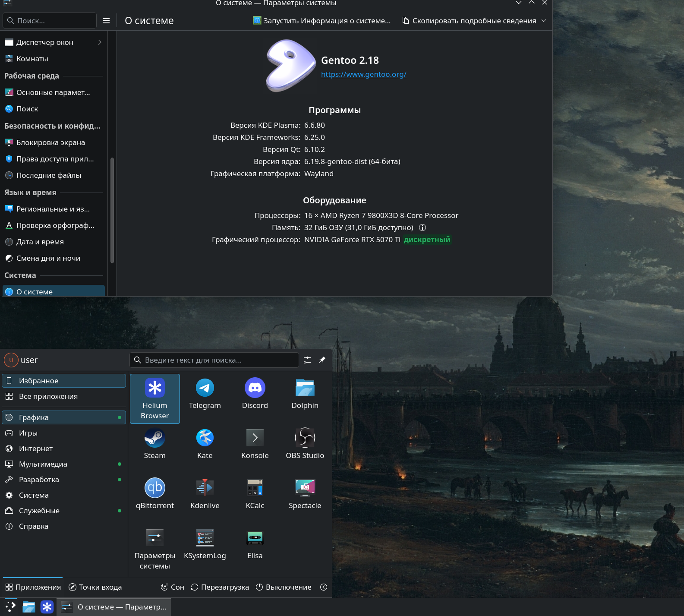Click the settings sidebar scrollbar
The image size is (684, 616).
(x=112, y=210)
